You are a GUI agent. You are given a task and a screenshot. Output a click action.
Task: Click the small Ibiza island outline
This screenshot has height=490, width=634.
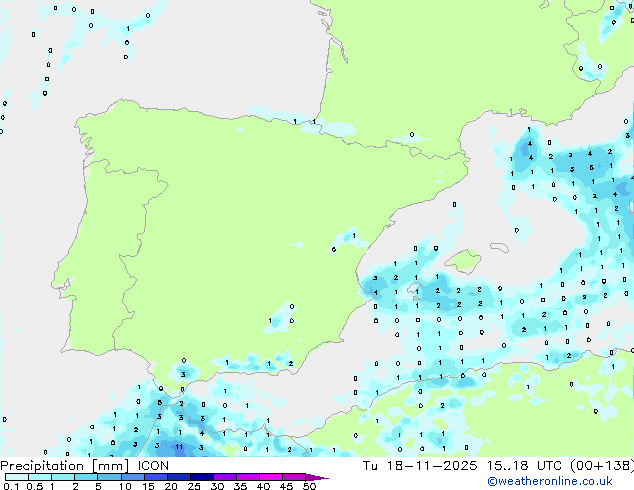pyautogui.click(x=414, y=288)
